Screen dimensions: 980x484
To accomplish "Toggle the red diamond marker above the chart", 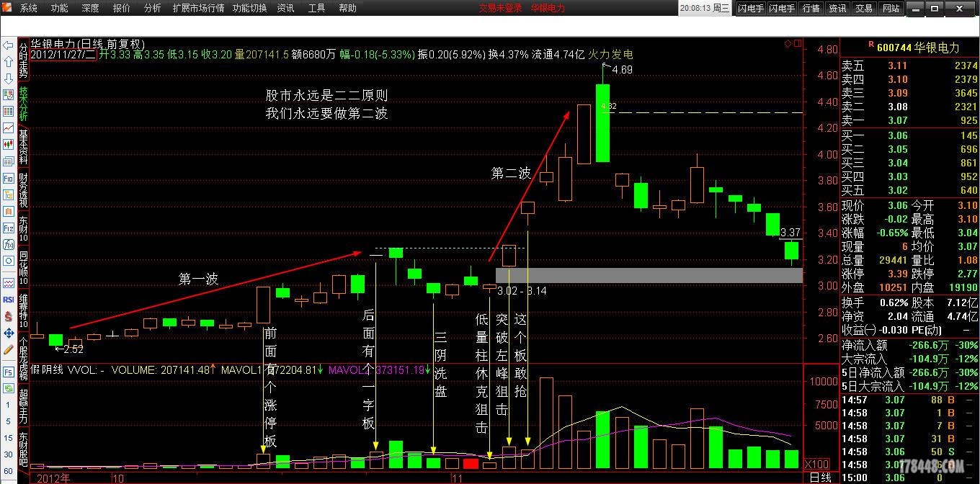I will (x=788, y=44).
